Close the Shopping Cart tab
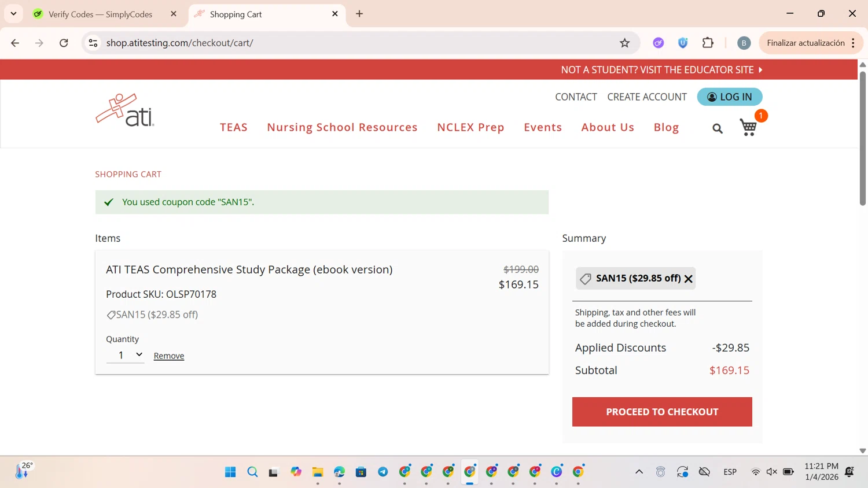 coord(335,14)
